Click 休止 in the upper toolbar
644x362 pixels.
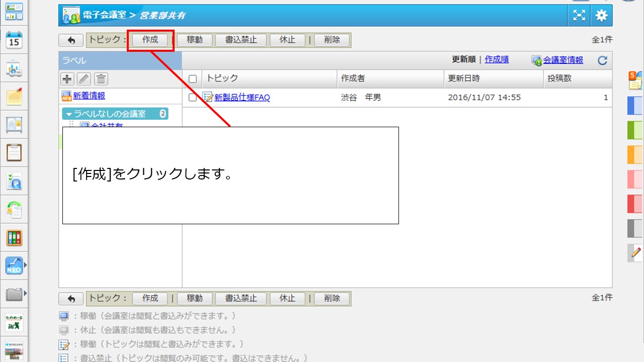click(287, 40)
